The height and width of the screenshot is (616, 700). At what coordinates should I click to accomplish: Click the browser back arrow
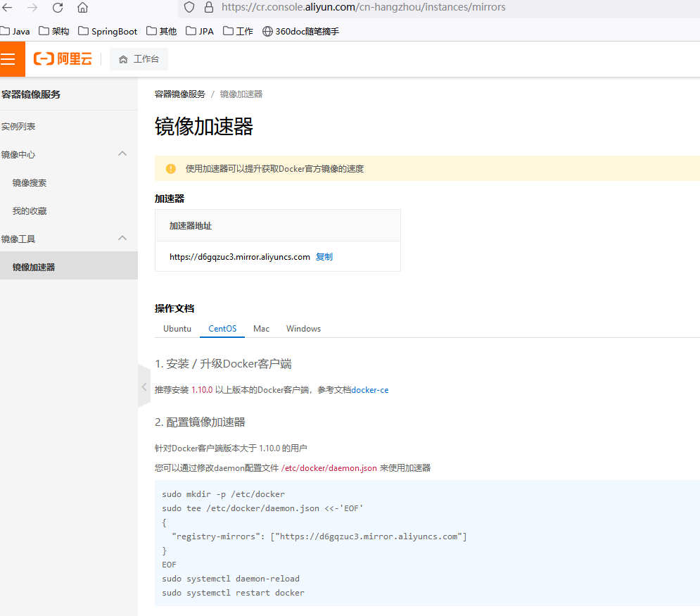(8, 8)
